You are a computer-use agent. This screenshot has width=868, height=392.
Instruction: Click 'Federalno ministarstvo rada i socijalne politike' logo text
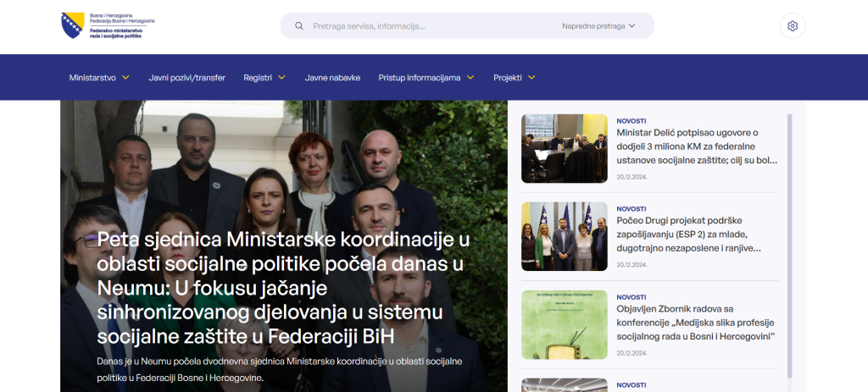[x=115, y=33]
